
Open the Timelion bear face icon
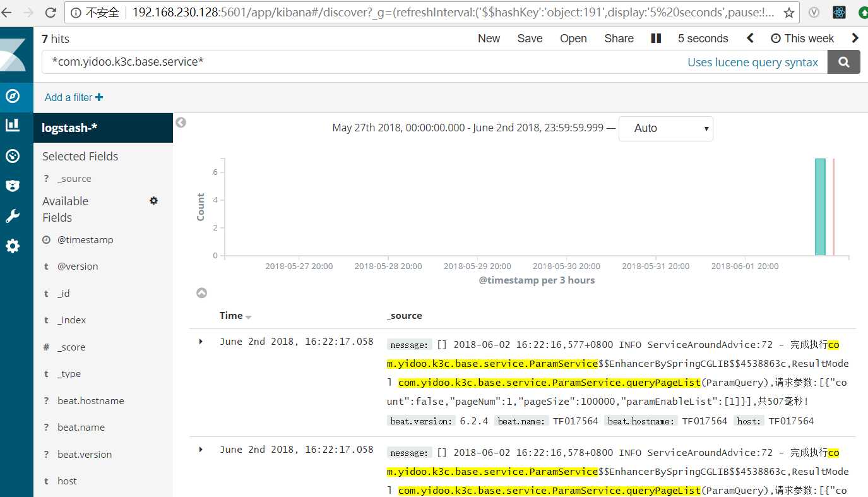point(13,186)
